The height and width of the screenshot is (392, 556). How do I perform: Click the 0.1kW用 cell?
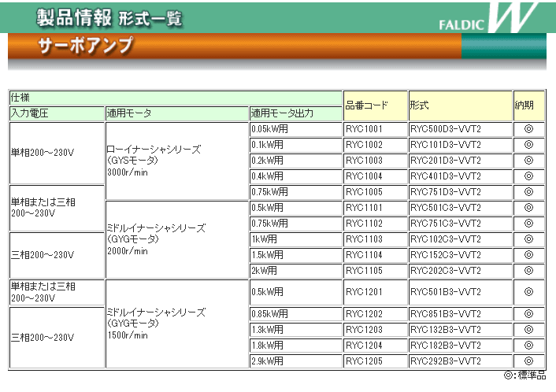point(296,145)
